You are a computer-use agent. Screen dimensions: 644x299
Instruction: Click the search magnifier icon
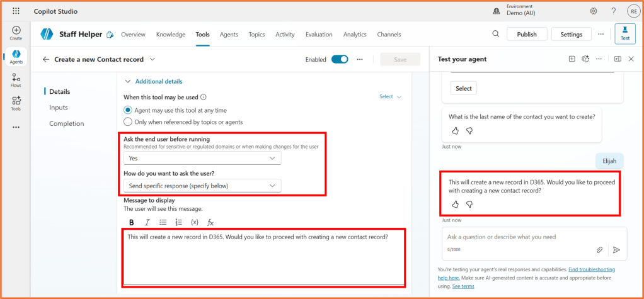[496, 34]
